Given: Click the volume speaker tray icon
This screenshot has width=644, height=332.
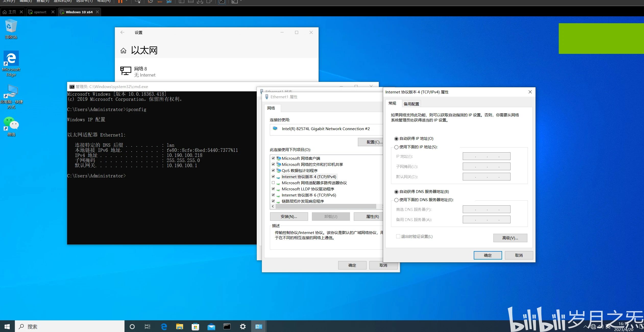Looking at the screenshot, I should point(600,327).
